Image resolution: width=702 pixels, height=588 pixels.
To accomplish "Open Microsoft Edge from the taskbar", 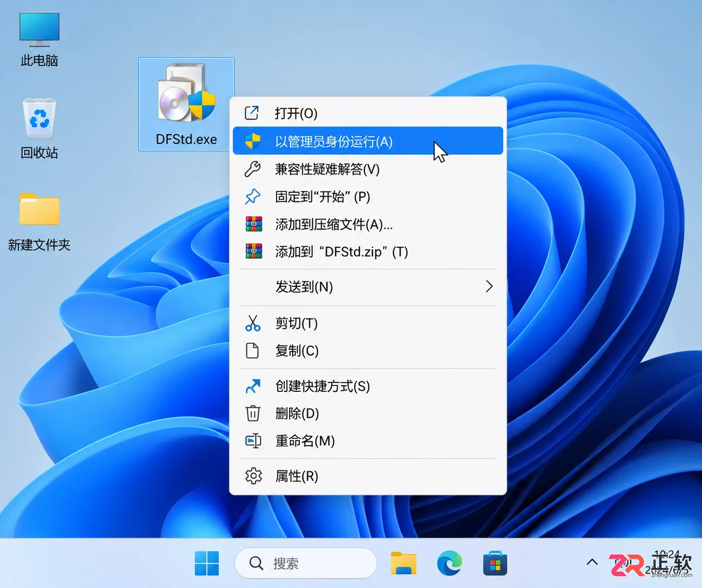I will click(449, 563).
